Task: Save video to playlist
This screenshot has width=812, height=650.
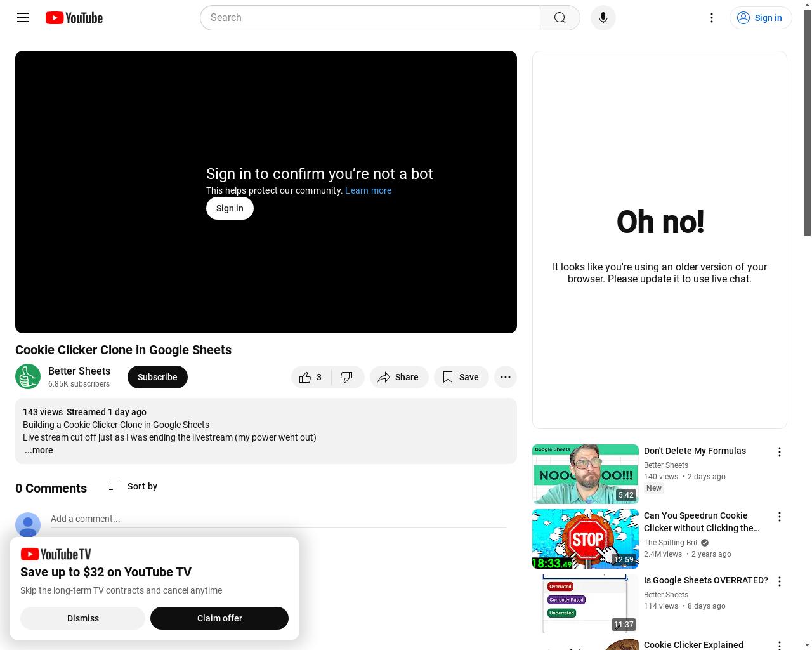Action: click(x=461, y=377)
